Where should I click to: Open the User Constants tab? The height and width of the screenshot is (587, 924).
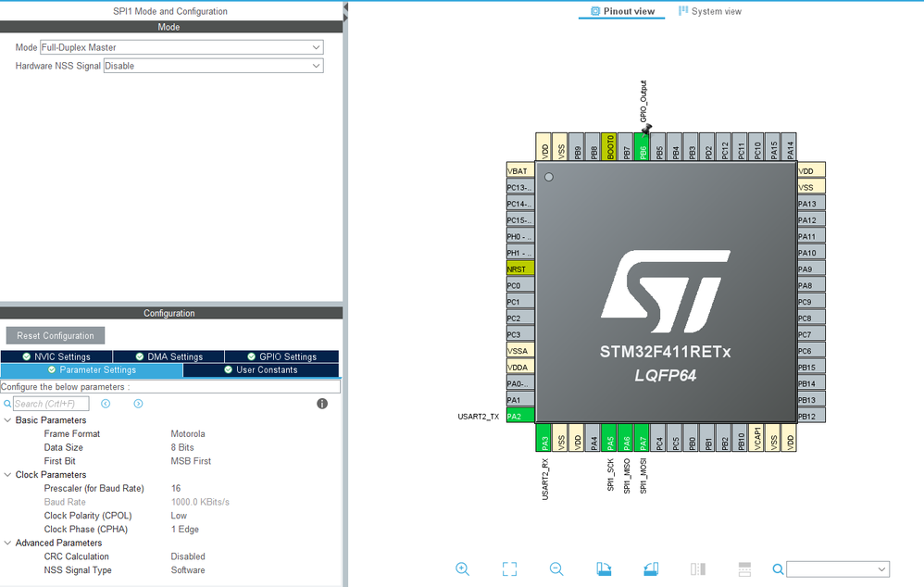coord(261,370)
